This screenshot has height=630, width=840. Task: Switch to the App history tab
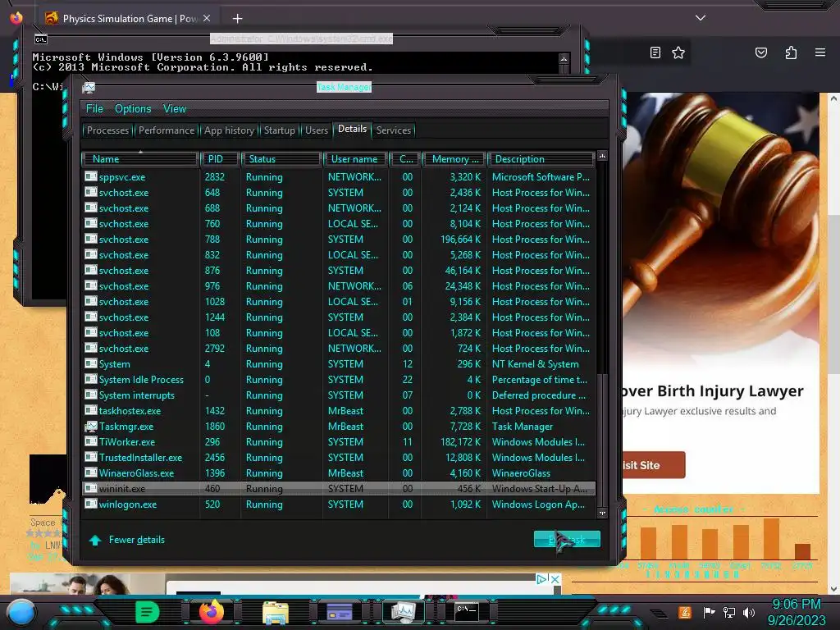(x=230, y=130)
